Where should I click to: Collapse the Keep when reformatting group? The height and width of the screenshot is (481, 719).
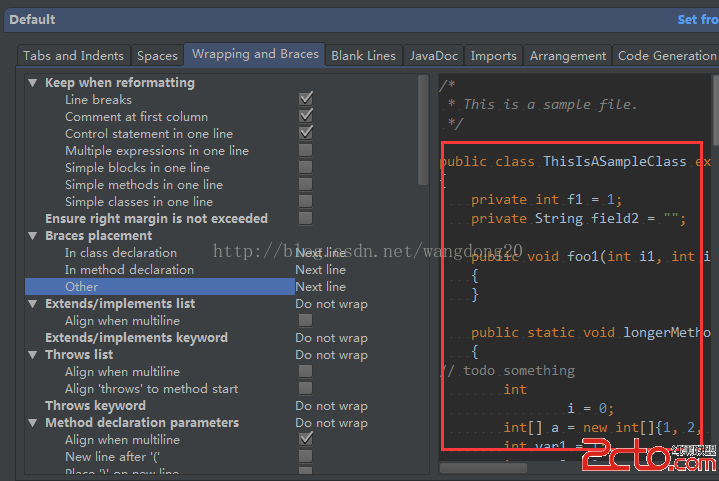tap(33, 83)
